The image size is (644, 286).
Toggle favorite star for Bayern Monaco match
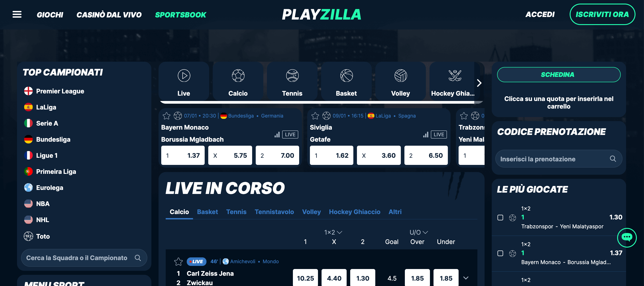click(166, 116)
